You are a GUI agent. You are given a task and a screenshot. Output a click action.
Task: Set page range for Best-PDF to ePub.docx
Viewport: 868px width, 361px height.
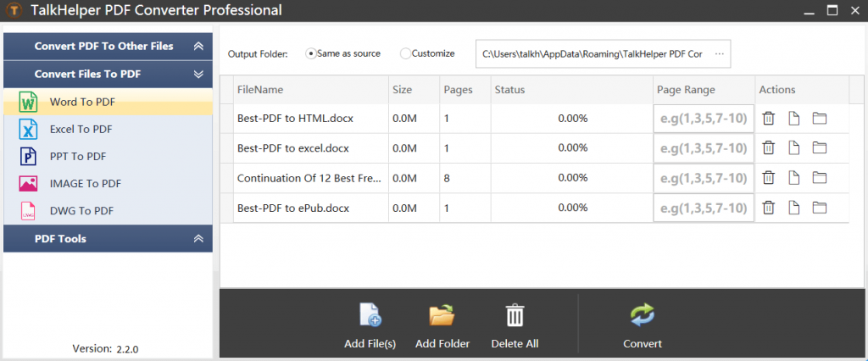[704, 208]
